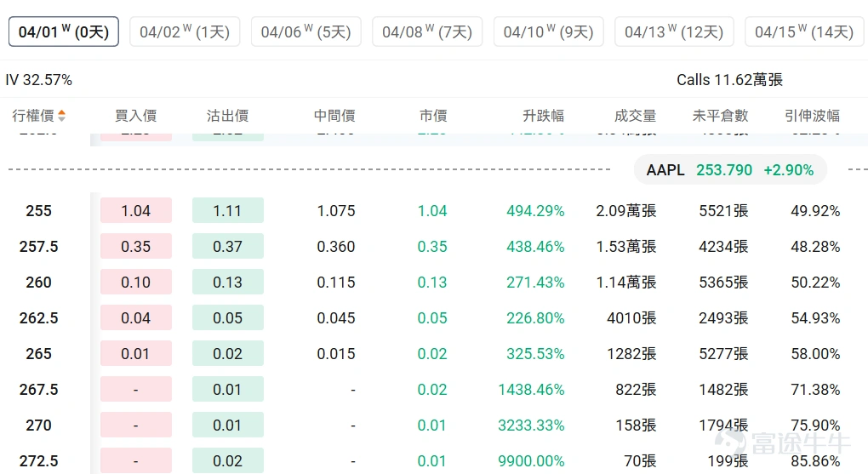Click mid price 1.075
Screen dimensions: 868x474
(335, 210)
